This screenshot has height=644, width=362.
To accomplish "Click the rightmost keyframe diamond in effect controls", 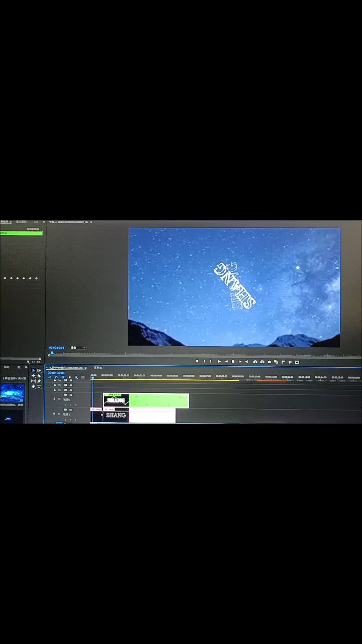I will tap(36, 278).
